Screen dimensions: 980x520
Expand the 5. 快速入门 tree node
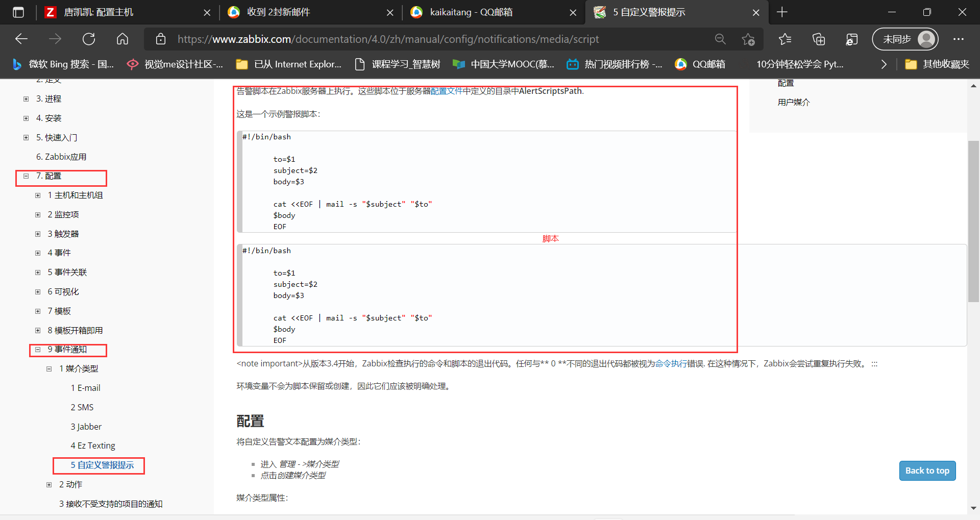pos(26,138)
